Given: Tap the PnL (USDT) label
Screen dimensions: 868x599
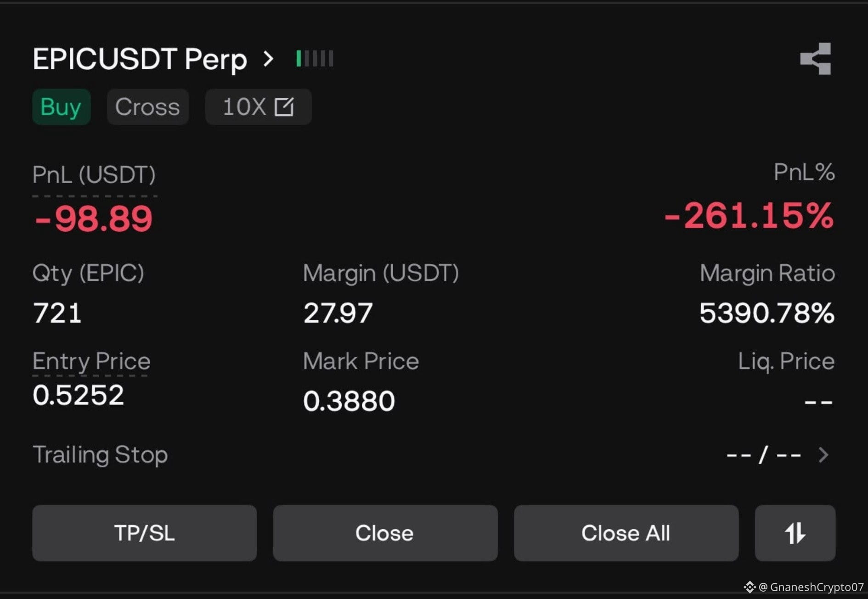Looking at the screenshot, I should [94, 175].
